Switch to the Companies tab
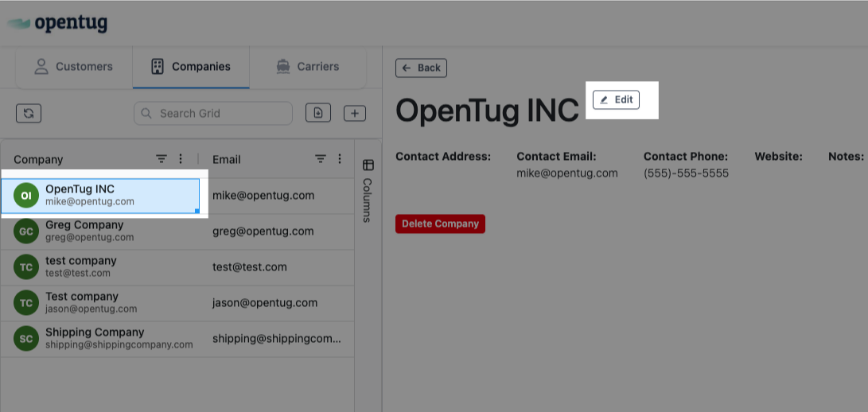 [191, 67]
